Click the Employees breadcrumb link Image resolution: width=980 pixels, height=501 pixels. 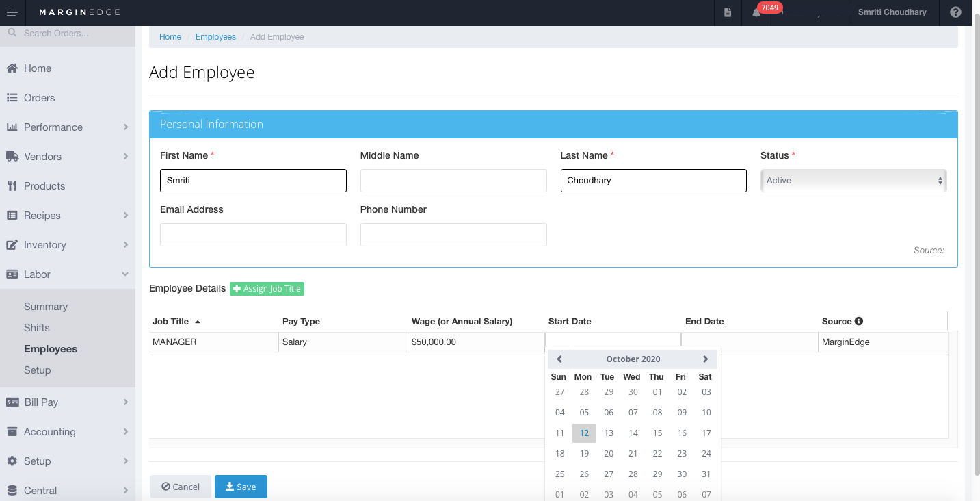click(x=215, y=37)
